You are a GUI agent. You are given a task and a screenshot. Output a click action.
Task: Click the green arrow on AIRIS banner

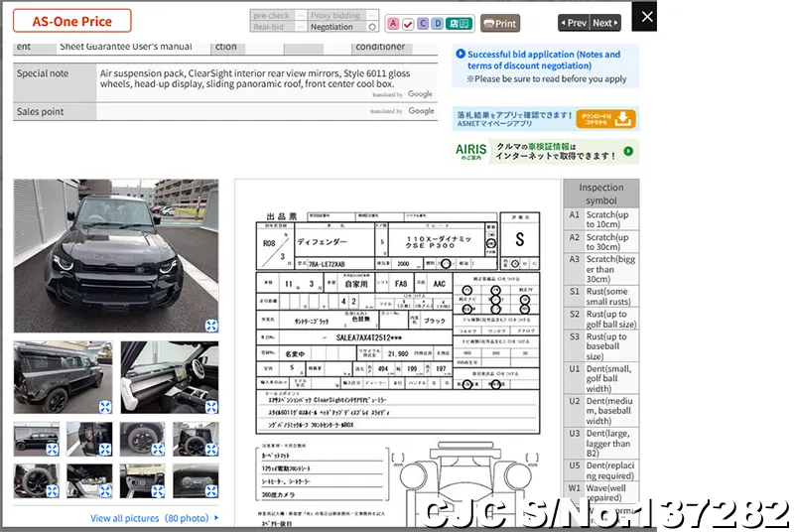pyautogui.click(x=628, y=151)
